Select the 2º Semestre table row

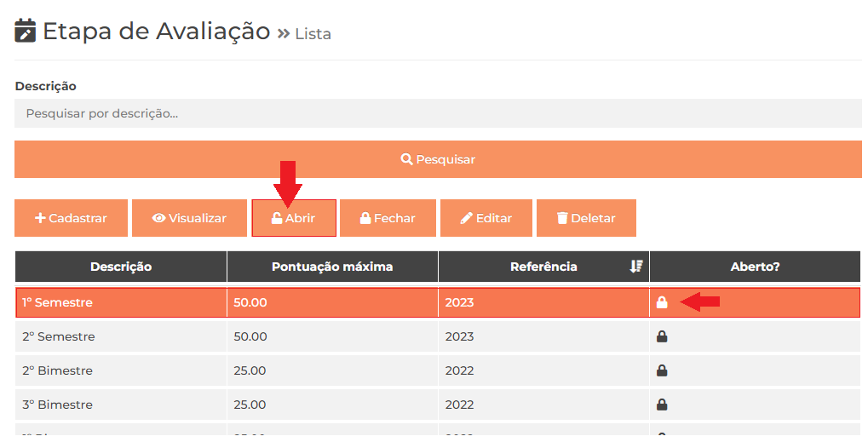point(438,336)
